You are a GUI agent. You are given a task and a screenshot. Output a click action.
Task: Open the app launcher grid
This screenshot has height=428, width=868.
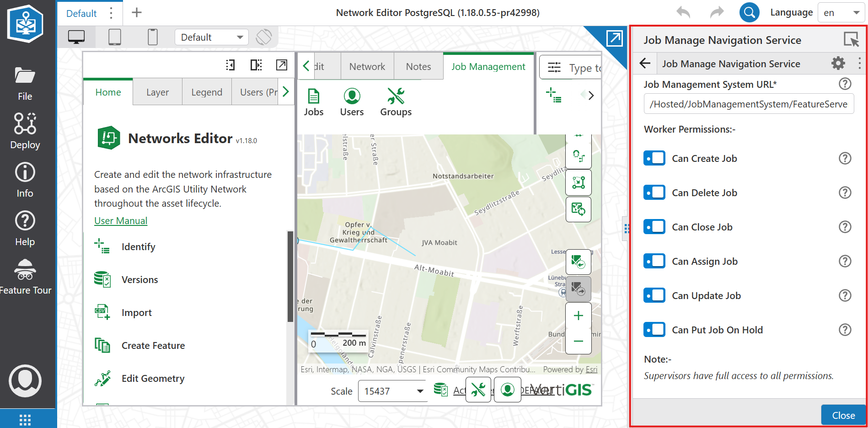25,419
